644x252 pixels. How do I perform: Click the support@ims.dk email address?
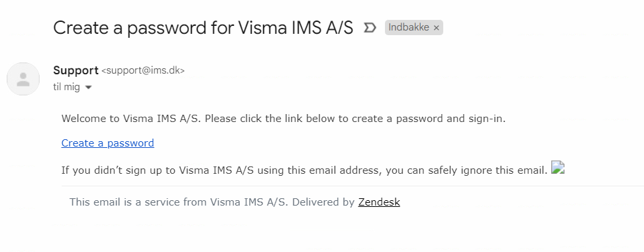tap(143, 71)
